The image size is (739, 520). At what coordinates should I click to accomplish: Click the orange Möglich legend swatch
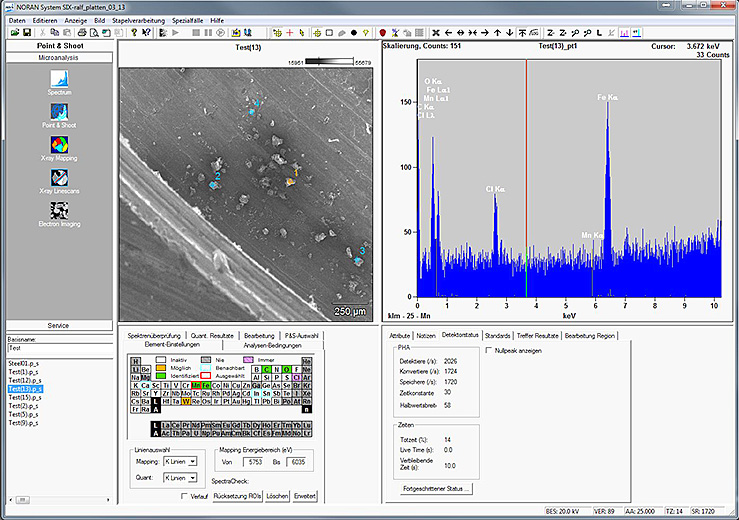161,368
